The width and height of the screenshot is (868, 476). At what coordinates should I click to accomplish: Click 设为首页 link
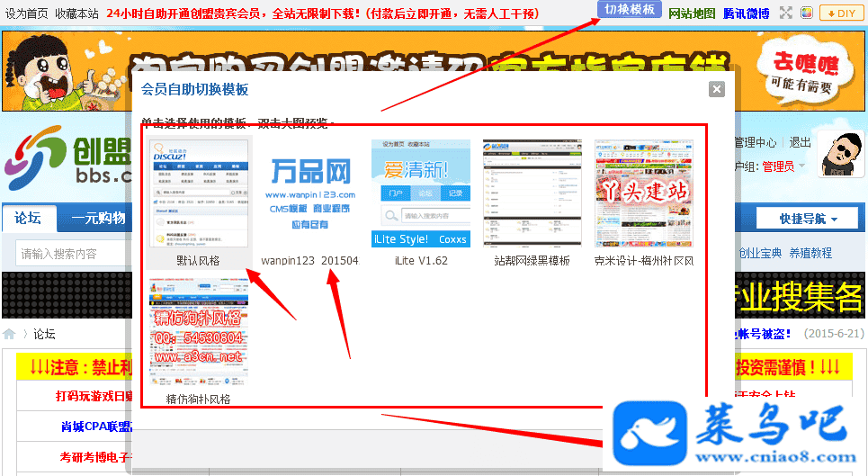27,13
